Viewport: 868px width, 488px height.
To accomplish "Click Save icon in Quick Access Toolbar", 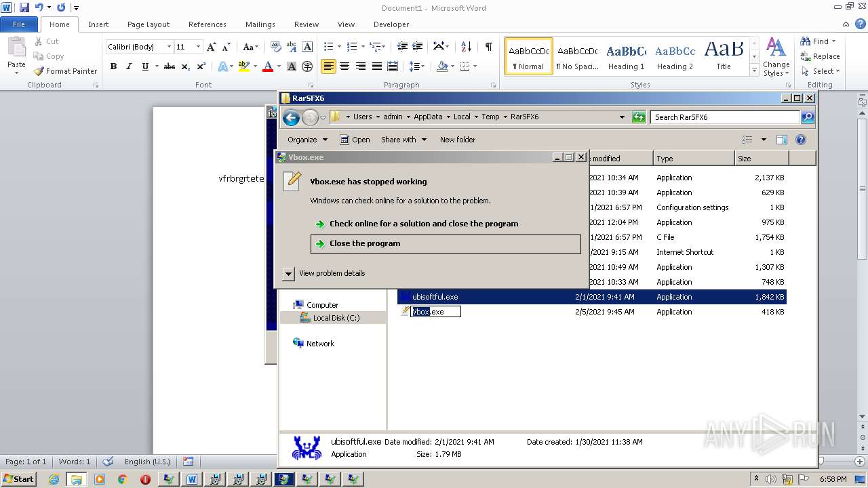I will point(24,7).
